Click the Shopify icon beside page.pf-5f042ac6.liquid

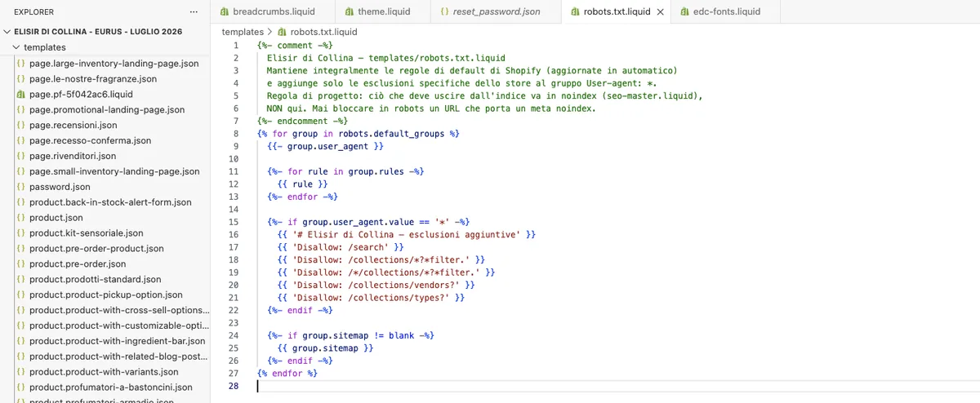tap(20, 94)
